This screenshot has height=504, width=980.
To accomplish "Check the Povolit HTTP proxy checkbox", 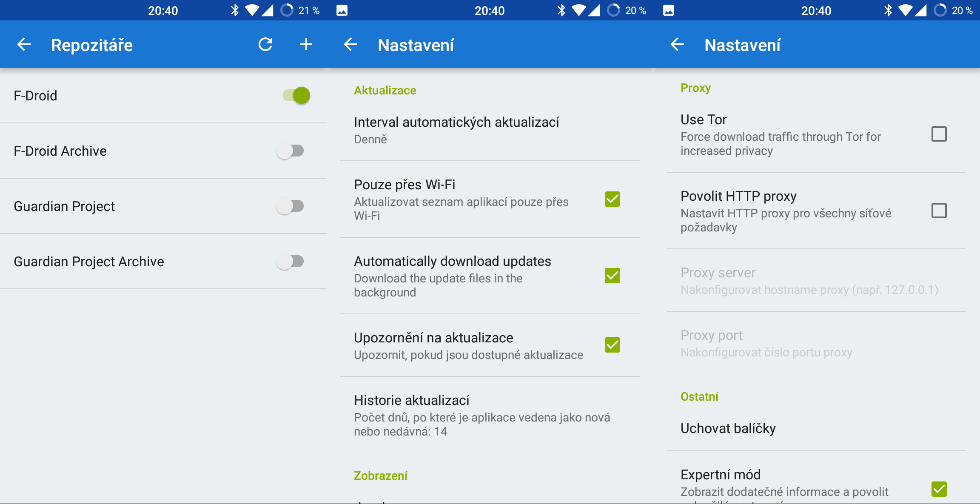I will [x=939, y=211].
